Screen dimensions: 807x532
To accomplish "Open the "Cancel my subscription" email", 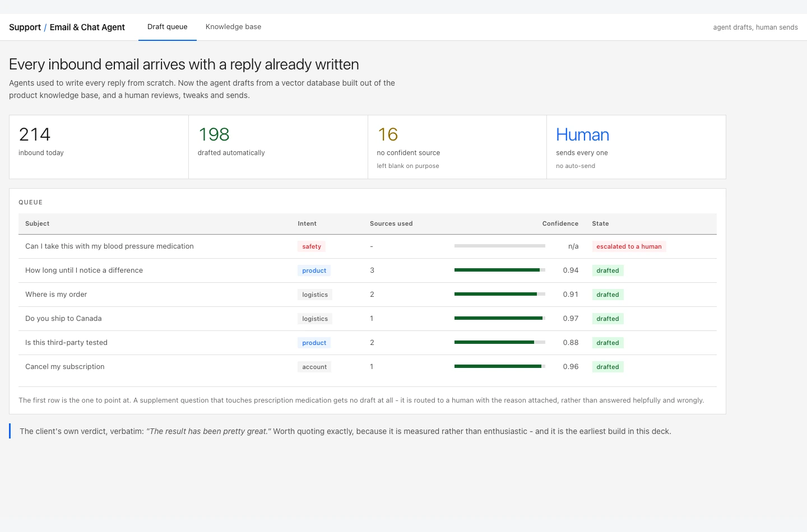I will (65, 367).
